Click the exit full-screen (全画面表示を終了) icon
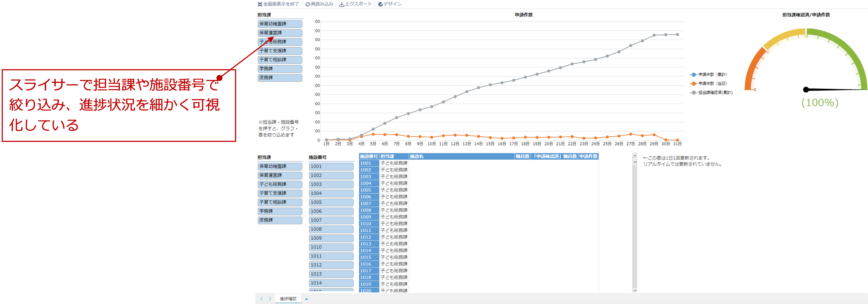Viewport: 868px width, 304px height. point(260,4)
